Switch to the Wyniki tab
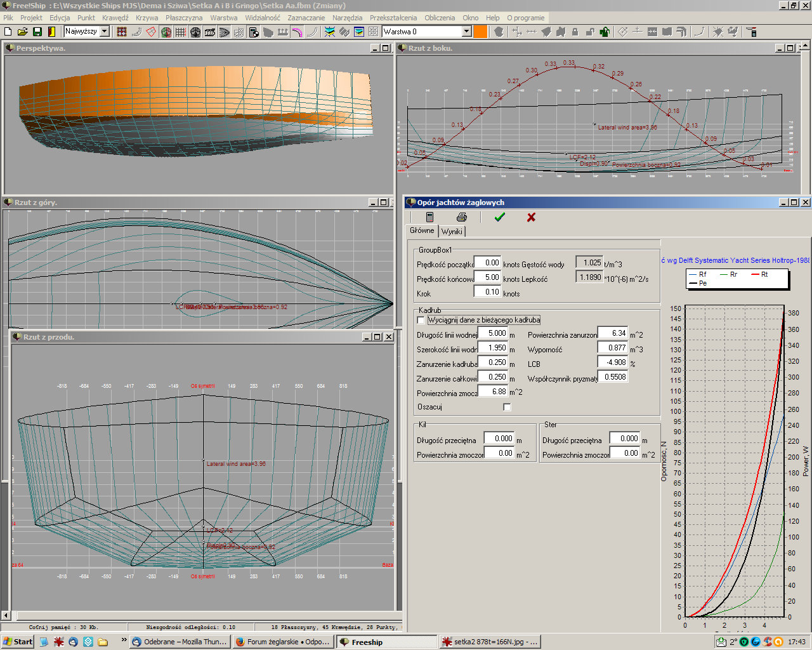812x650 pixels. [x=452, y=232]
